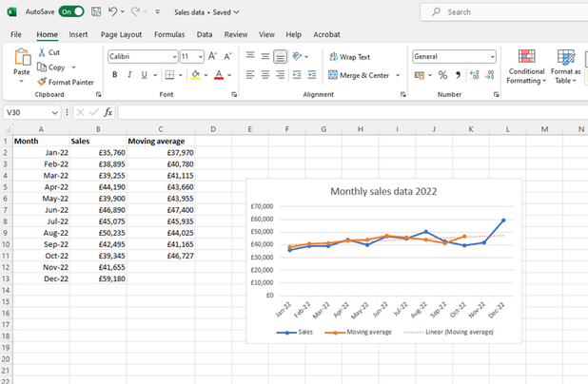
Task: Click the Orientation text angle icon
Action: tap(297, 56)
